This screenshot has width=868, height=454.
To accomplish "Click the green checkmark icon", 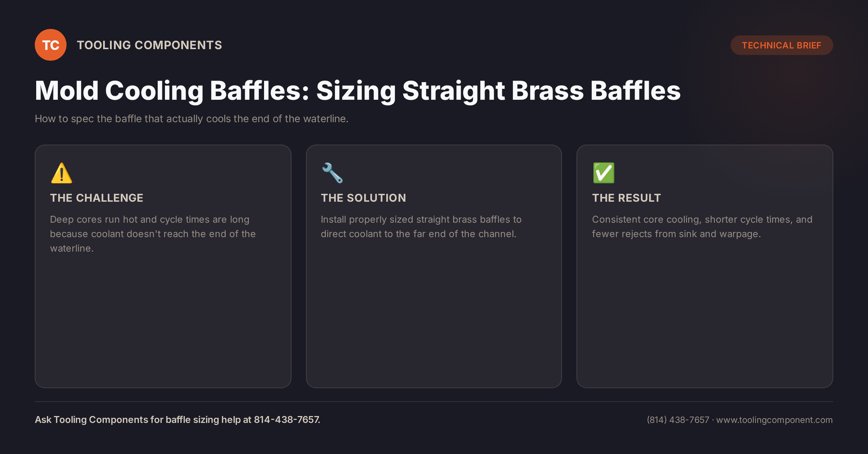I will [604, 173].
